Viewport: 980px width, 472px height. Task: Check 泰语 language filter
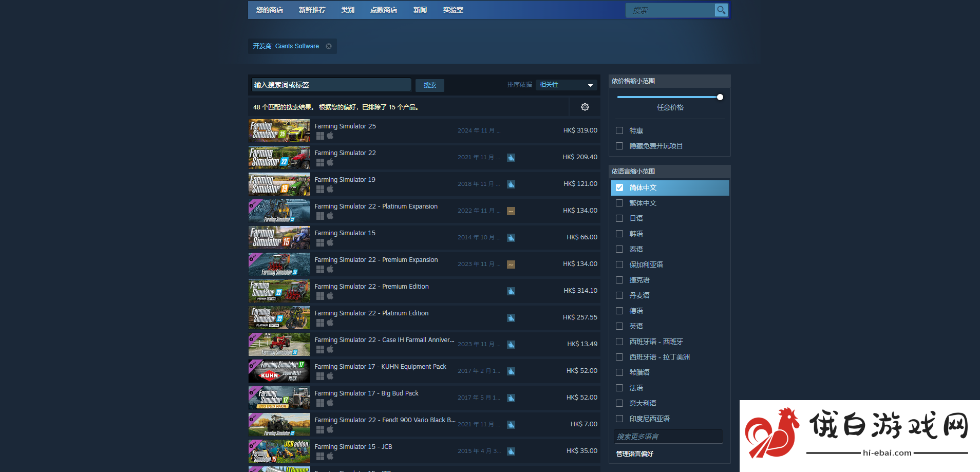point(619,249)
